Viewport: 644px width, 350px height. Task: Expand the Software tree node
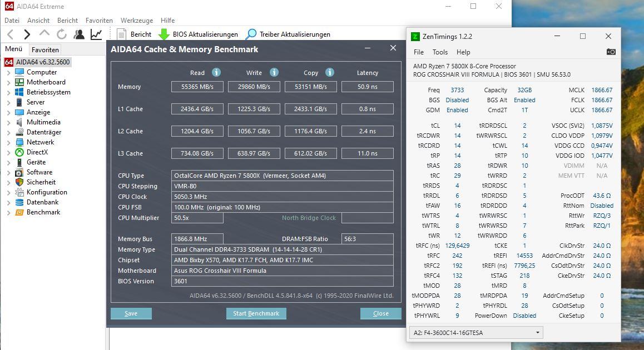[x=9, y=172]
